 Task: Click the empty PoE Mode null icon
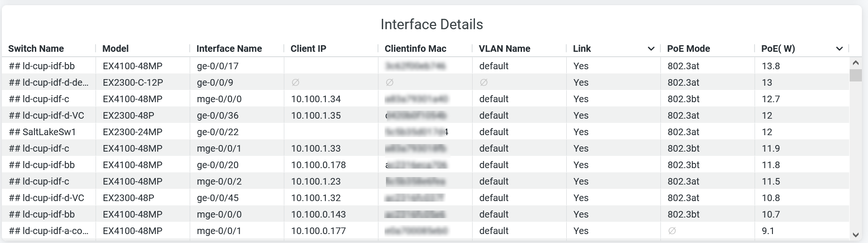click(672, 231)
